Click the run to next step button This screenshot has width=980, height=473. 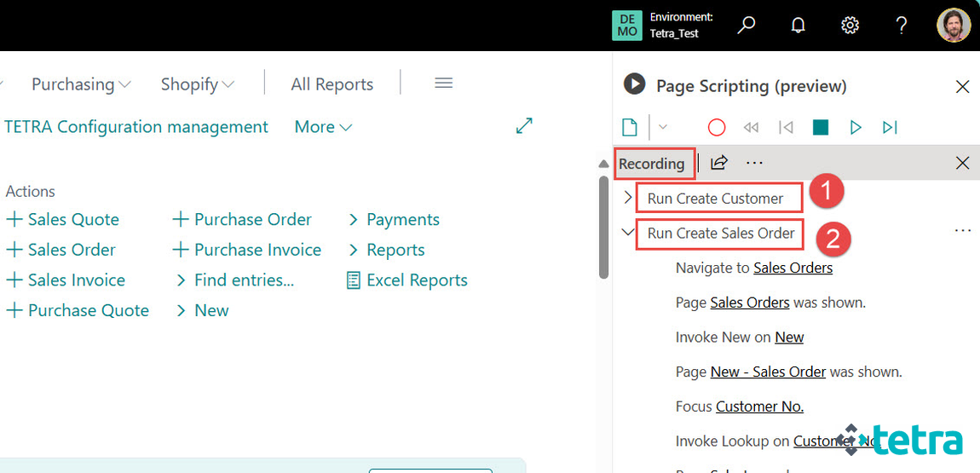click(x=890, y=128)
